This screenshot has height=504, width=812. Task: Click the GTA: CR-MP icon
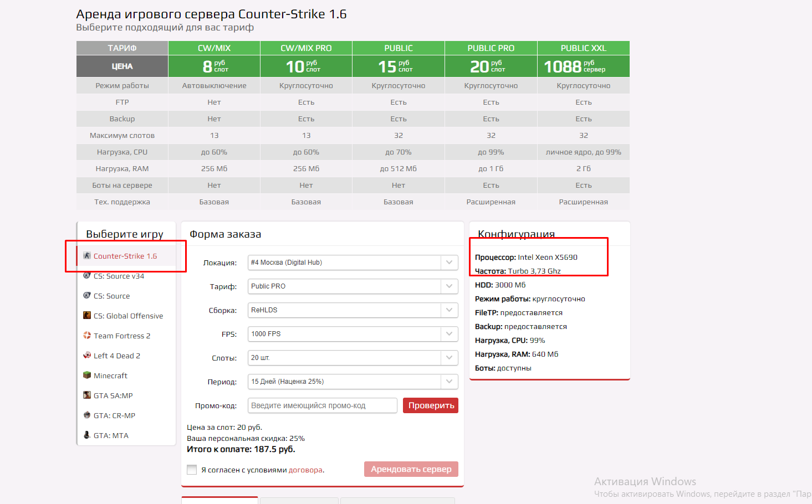87,415
